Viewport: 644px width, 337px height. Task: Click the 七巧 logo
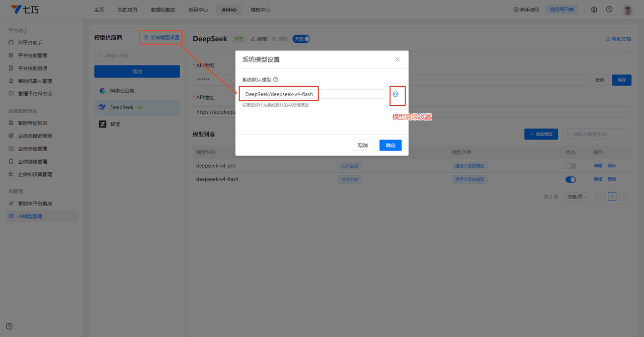(24, 10)
